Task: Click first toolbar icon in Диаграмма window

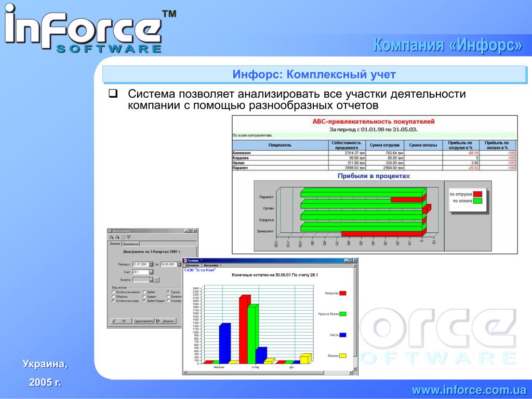Action: pos(111,237)
